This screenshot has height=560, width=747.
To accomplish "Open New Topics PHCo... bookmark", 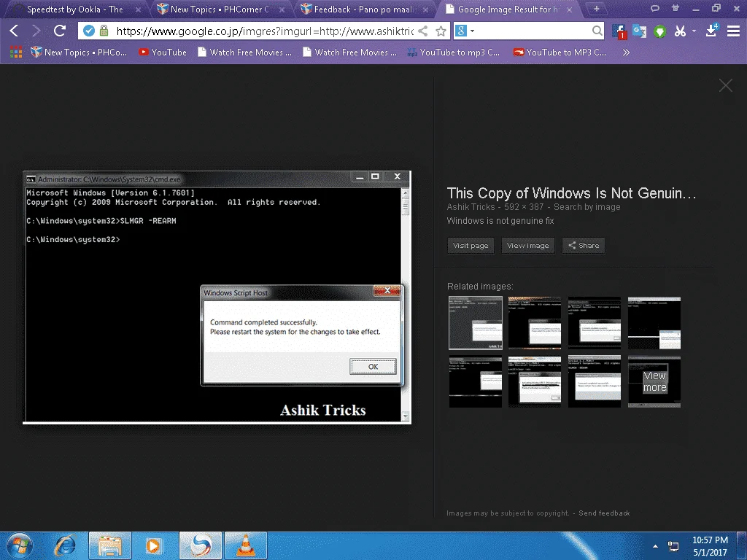I will 79,52.
